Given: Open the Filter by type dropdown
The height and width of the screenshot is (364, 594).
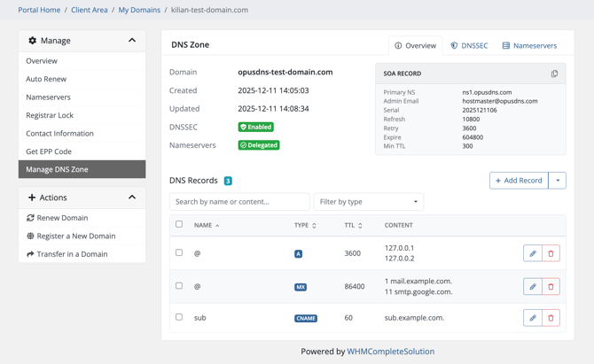Looking at the screenshot, I should point(369,202).
